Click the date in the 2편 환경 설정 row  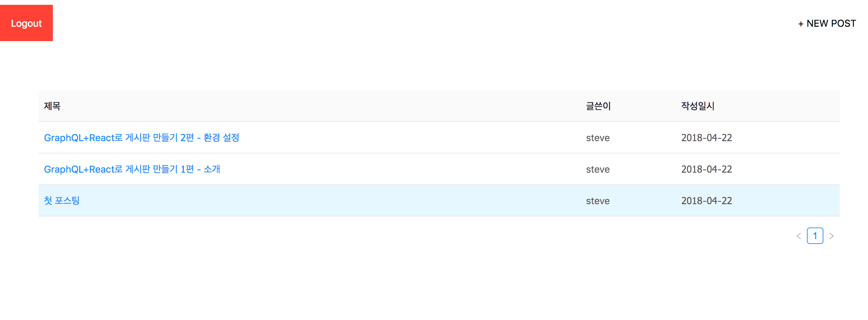click(706, 138)
